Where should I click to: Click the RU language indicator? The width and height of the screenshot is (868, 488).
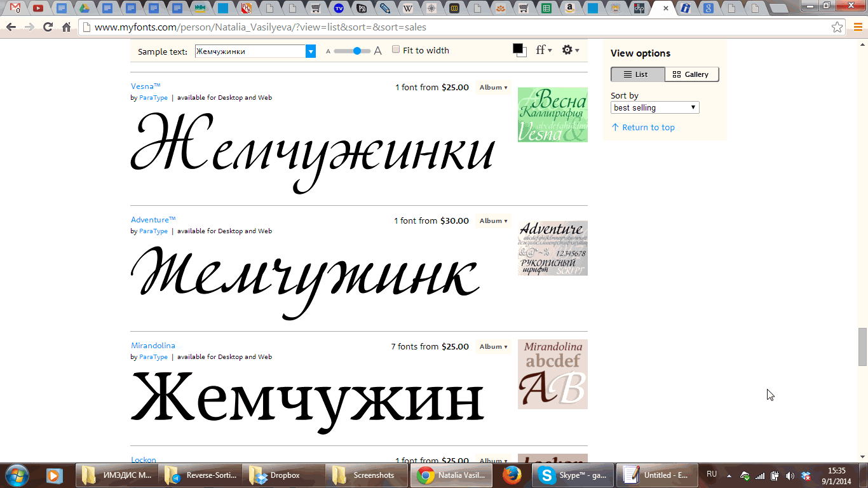pyautogui.click(x=712, y=474)
